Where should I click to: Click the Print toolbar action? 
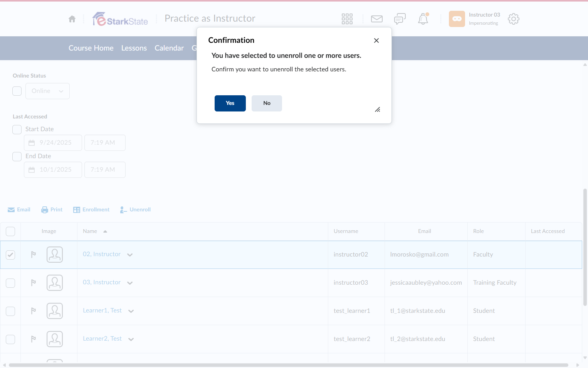pyautogui.click(x=52, y=209)
